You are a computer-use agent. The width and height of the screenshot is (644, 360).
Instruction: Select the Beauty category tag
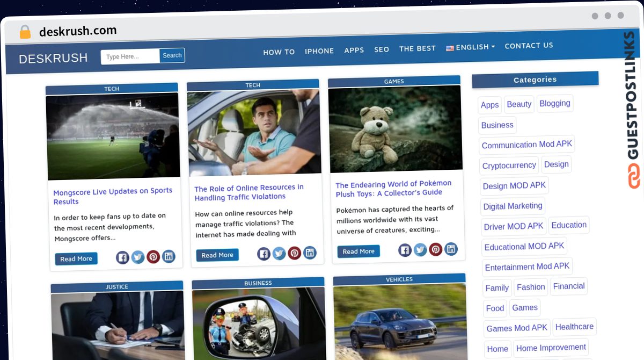point(519,104)
